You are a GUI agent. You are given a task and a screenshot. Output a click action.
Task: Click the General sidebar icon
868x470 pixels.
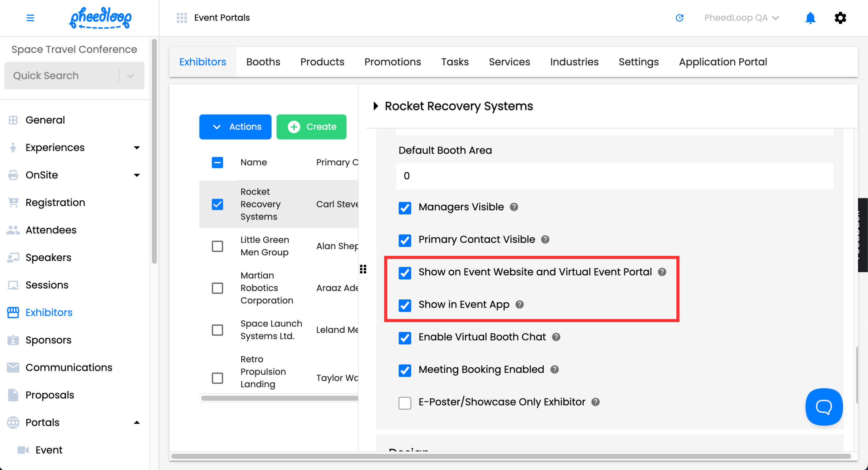pos(13,120)
